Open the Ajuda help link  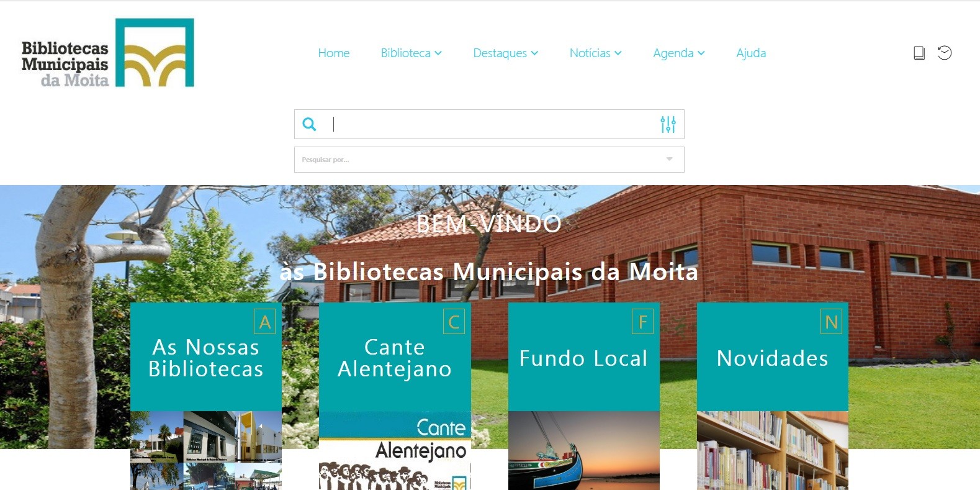[x=751, y=53]
